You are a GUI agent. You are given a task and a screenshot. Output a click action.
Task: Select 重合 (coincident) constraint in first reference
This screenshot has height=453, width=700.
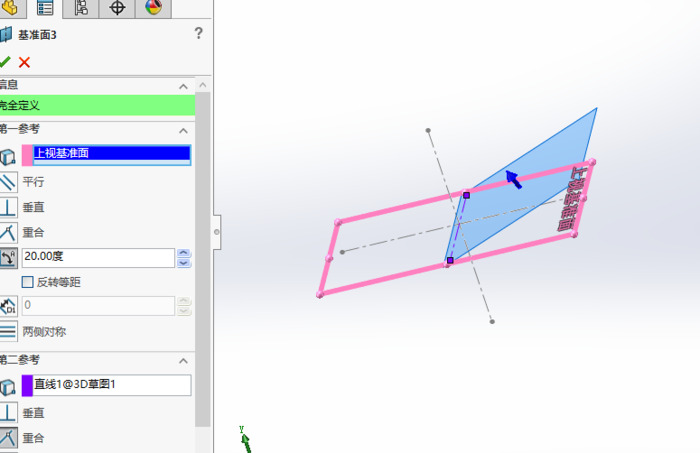(8, 232)
